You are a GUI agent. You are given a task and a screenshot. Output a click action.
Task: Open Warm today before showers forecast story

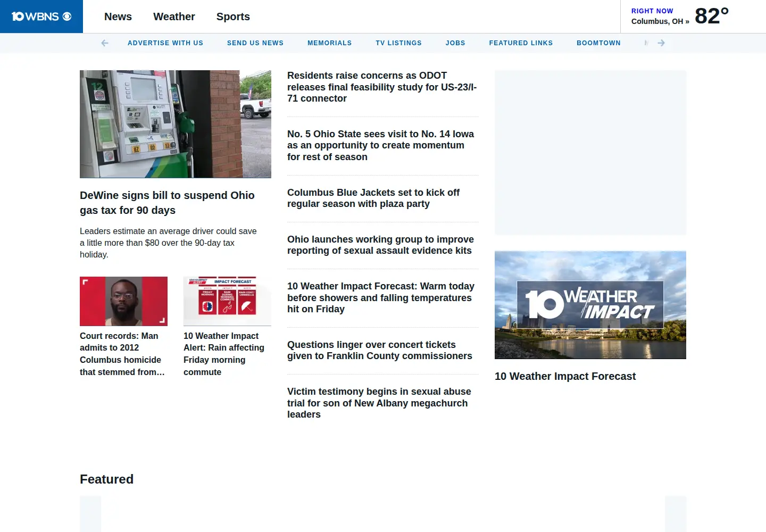[x=381, y=297]
